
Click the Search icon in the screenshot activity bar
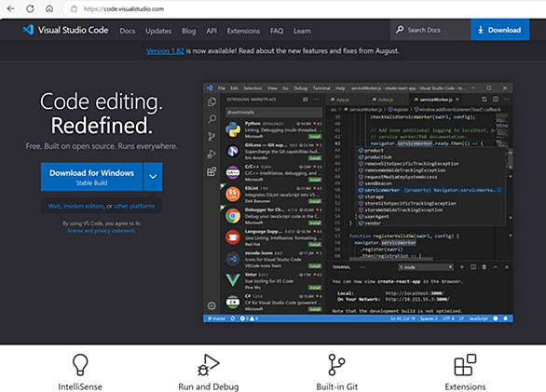212,119
